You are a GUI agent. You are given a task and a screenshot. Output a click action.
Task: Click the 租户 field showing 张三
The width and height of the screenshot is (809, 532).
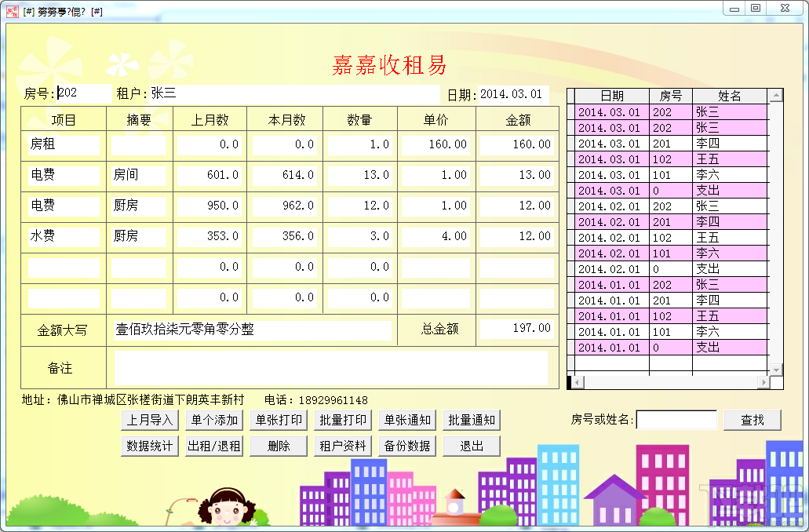click(294, 93)
